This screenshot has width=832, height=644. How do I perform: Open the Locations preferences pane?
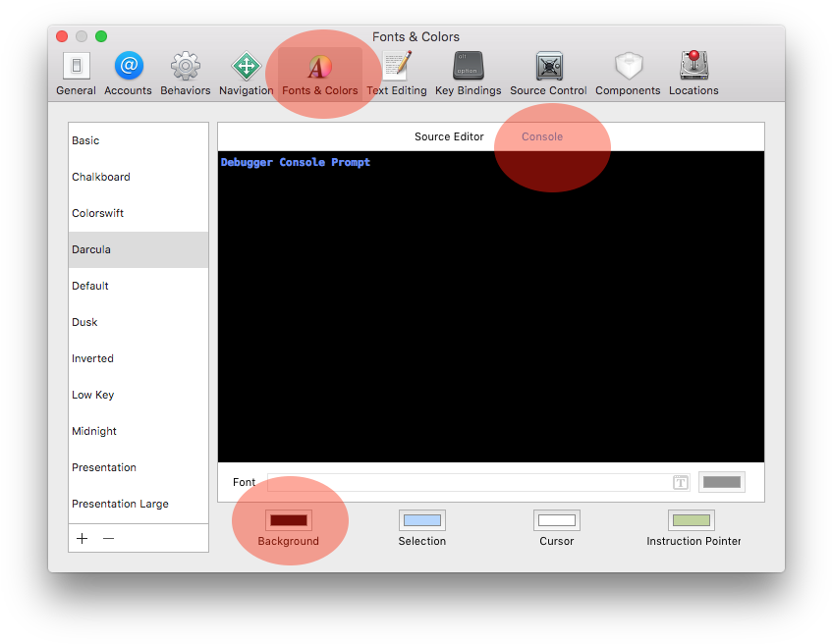693,74
